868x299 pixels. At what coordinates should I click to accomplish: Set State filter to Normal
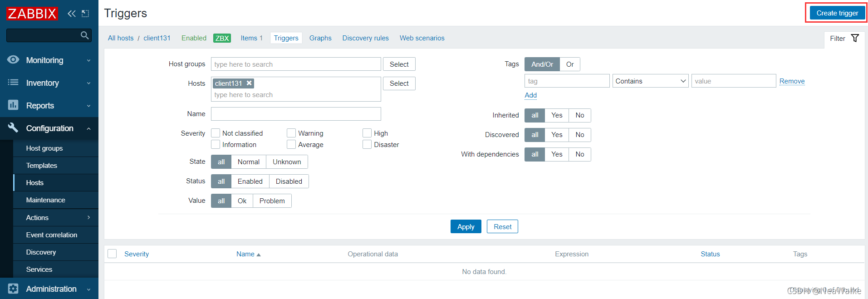[249, 162]
